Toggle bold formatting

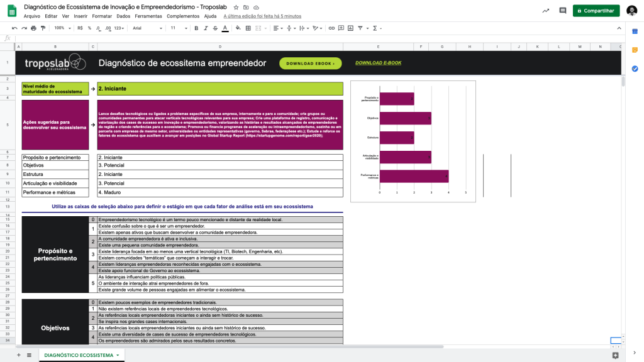tap(196, 28)
